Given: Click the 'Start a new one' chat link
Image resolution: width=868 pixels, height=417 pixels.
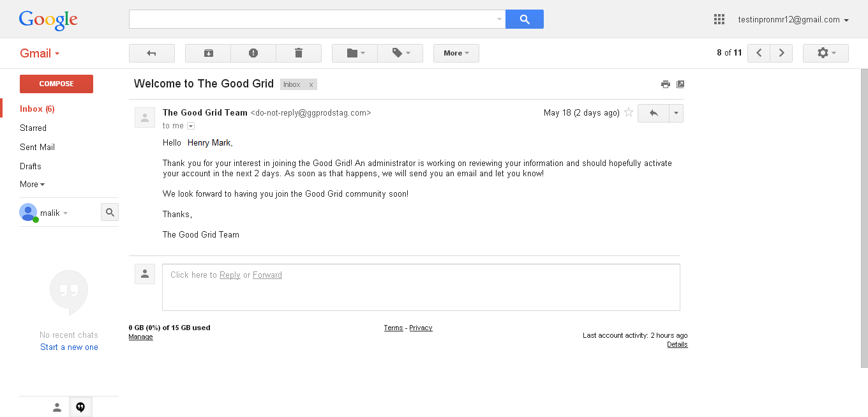Looking at the screenshot, I should [x=69, y=347].
